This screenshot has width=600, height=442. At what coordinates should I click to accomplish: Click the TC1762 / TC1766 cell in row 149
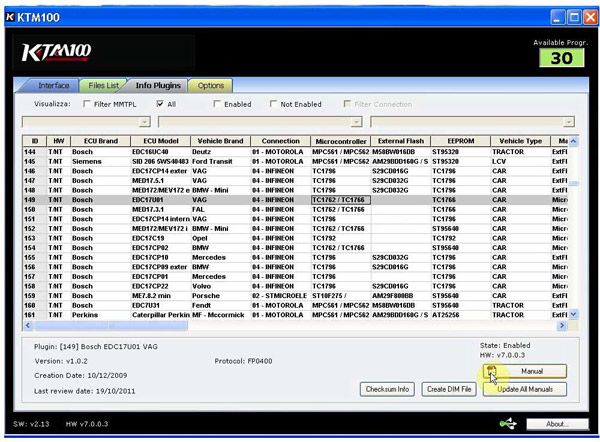(x=341, y=200)
